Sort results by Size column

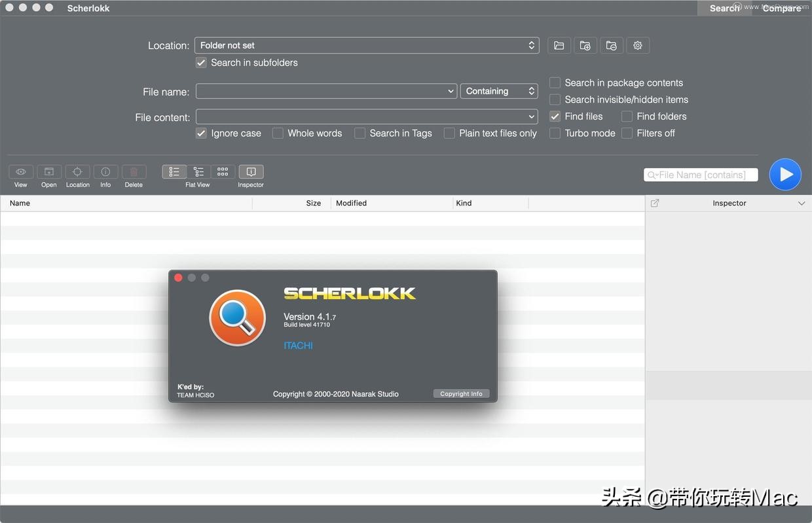click(x=292, y=203)
